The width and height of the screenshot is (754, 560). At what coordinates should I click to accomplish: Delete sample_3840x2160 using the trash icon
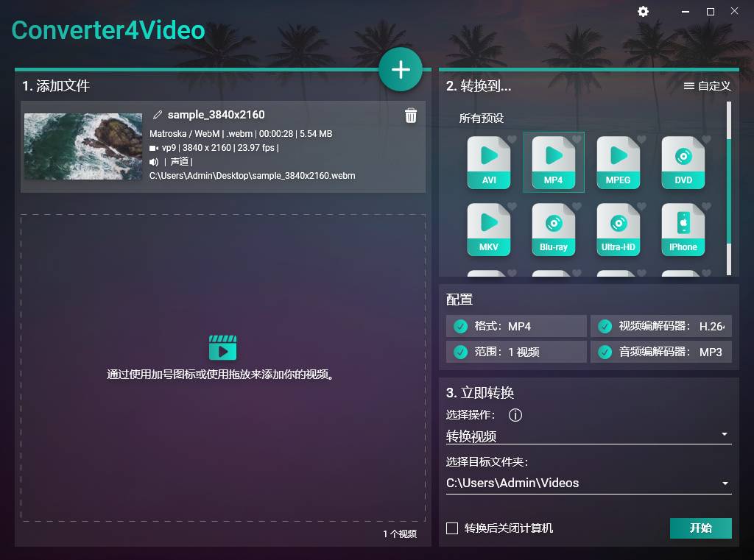[x=411, y=116]
